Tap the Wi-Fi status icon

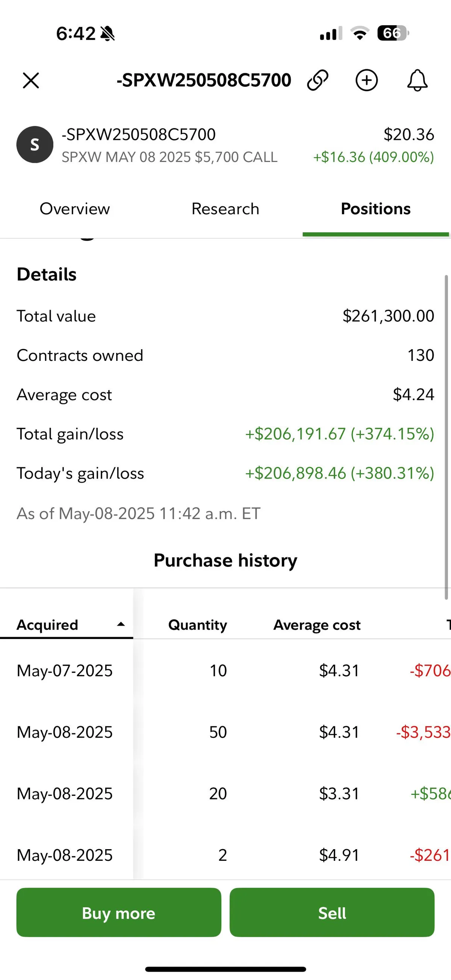[360, 33]
